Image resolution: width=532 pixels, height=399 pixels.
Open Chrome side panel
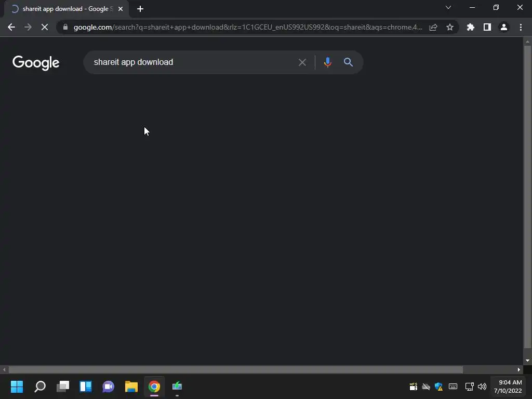487,27
